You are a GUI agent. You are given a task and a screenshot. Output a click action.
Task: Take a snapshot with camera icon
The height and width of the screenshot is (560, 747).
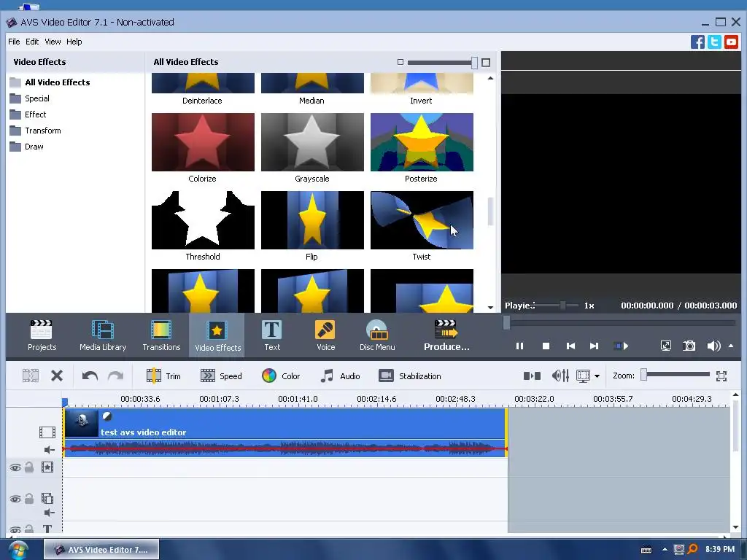click(x=689, y=346)
